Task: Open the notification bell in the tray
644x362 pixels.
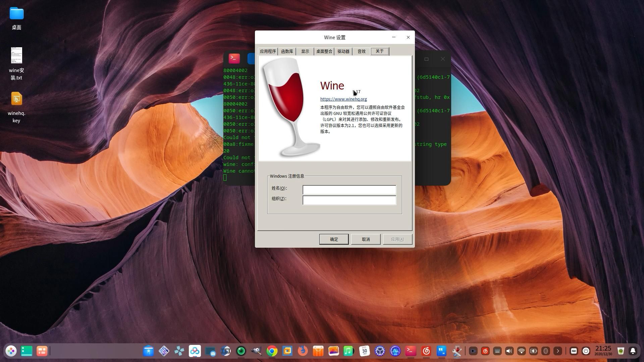Action: coord(633,351)
